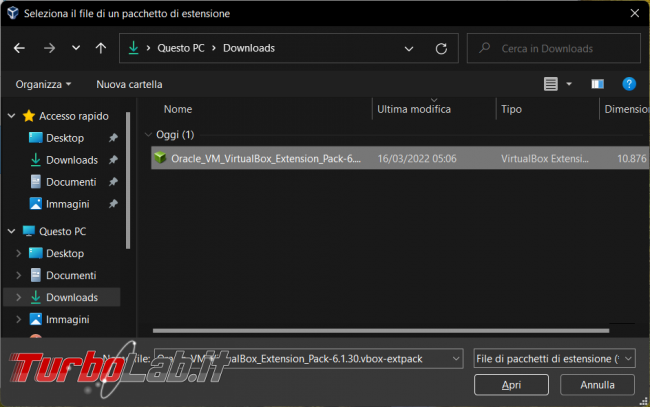Go up one folder level
The height and width of the screenshot is (407, 650).
(x=101, y=48)
